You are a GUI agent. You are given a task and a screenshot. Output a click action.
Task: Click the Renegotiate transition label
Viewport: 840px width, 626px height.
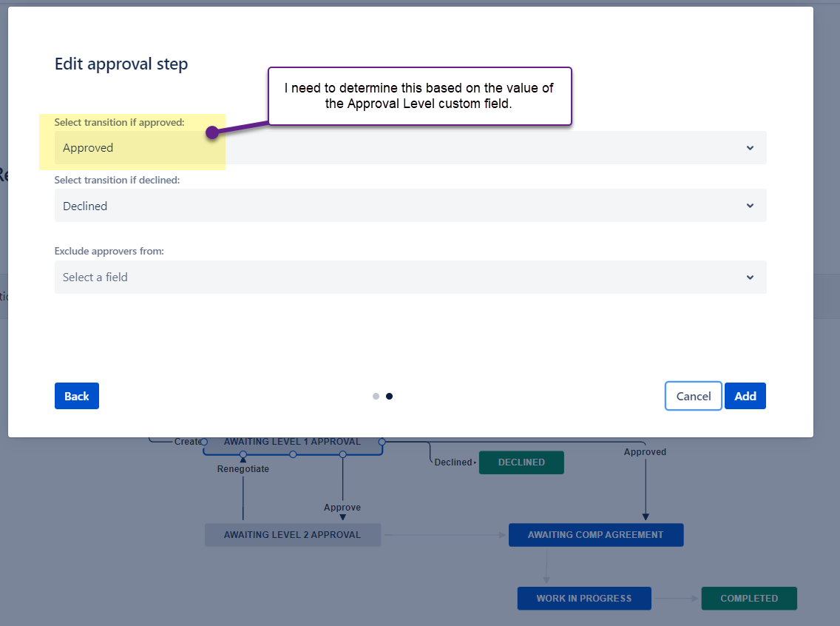click(243, 468)
